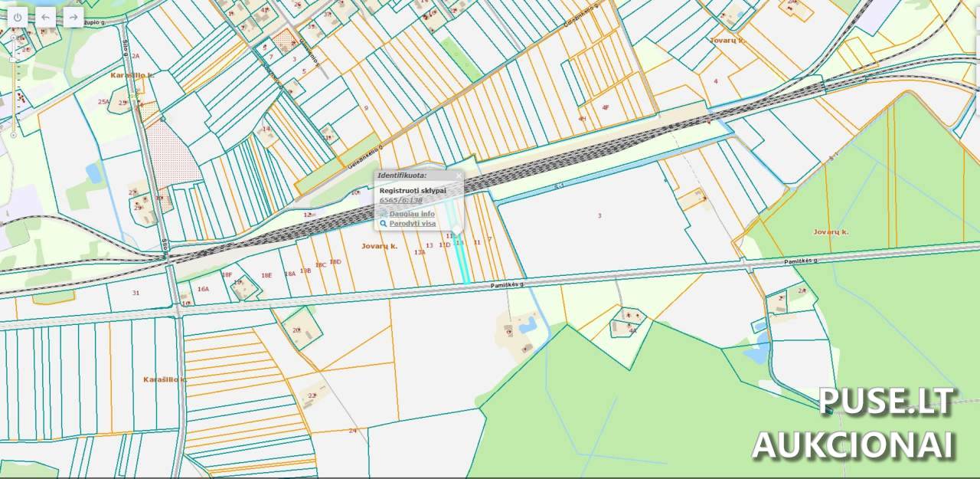
Task: Click the info icon beside Daugiau info
Action: pyautogui.click(x=384, y=214)
